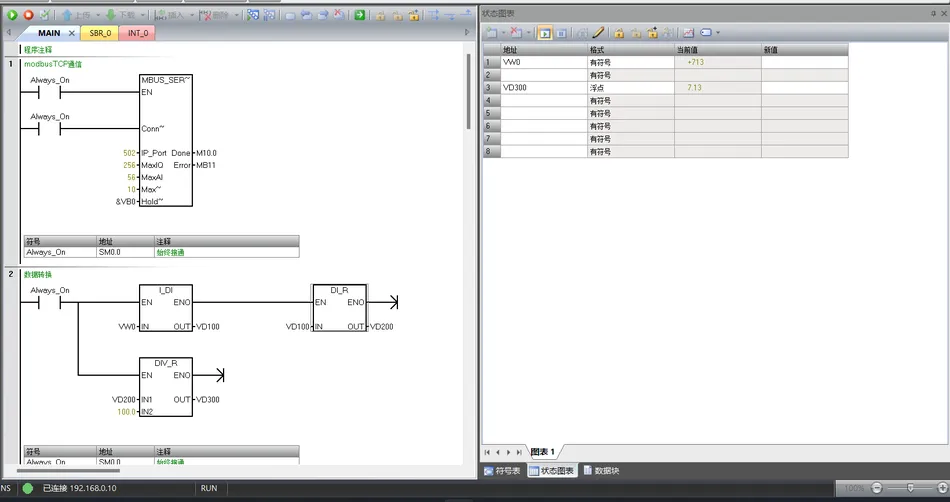Screen dimensions: 950x502
Task: Switch to the INT_0 interrupt tab
Action: pyautogui.click(x=138, y=33)
